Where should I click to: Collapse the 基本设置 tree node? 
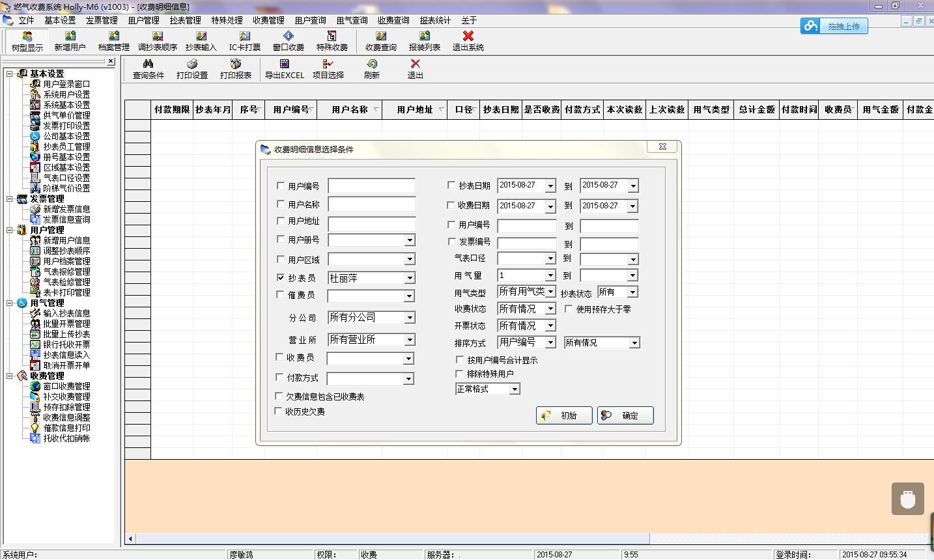(10, 74)
